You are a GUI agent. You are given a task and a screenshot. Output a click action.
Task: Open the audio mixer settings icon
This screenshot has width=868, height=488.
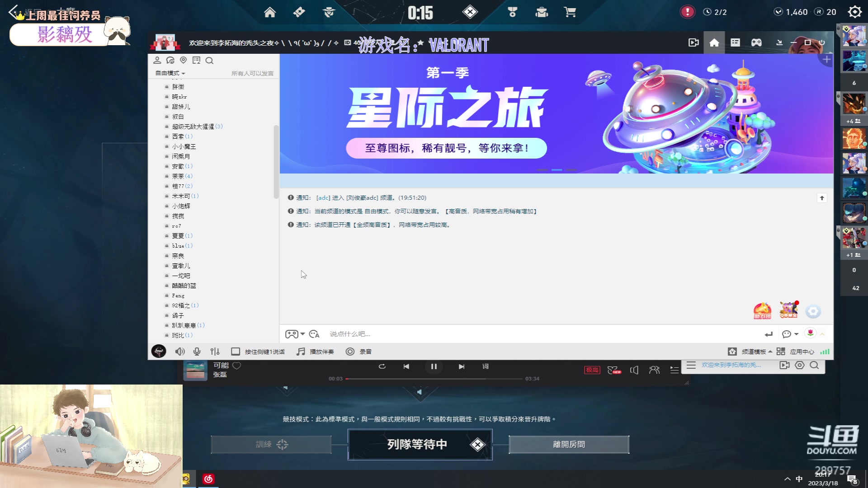(215, 352)
